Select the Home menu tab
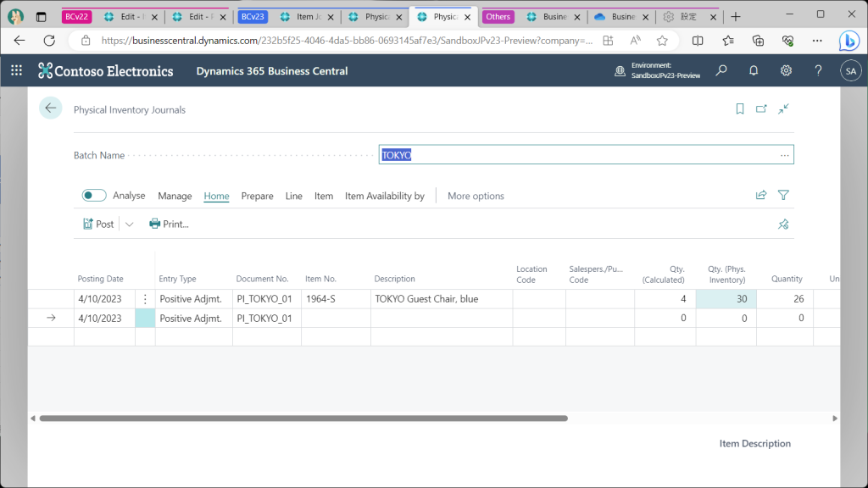The height and width of the screenshot is (488, 868). (216, 196)
